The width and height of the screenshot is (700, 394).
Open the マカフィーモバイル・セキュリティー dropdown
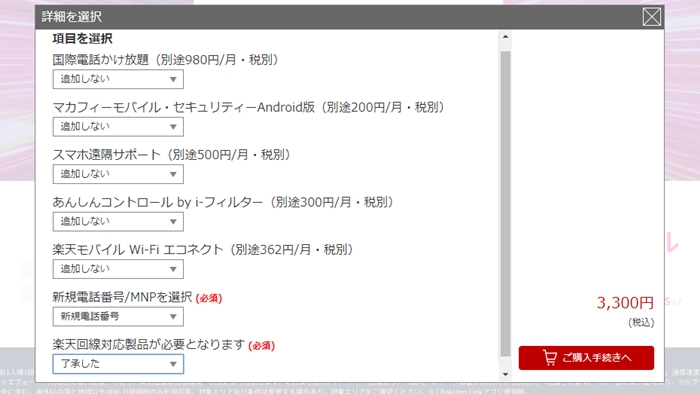118,127
